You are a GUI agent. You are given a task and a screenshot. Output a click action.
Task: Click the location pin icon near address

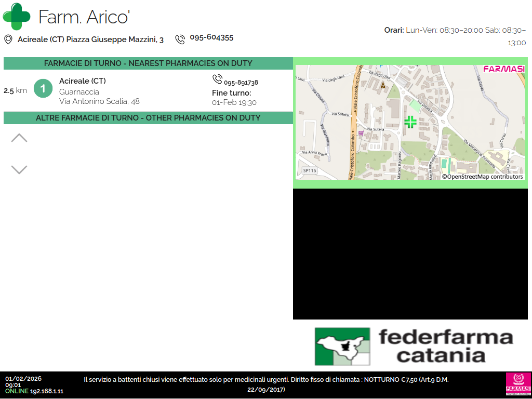coord(8,39)
